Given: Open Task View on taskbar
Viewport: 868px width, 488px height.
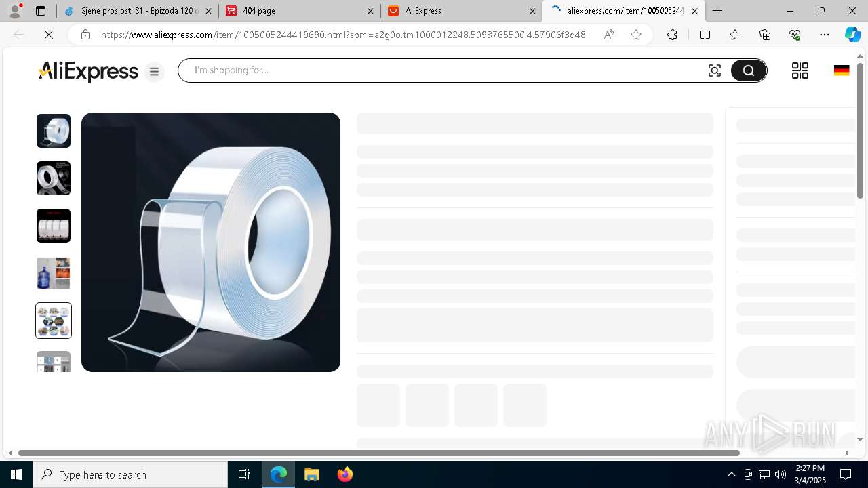Looking at the screenshot, I should tap(244, 474).
